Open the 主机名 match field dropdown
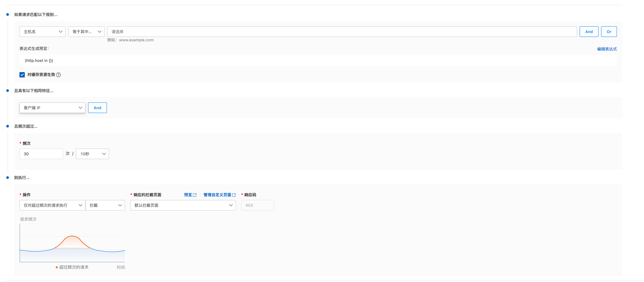 43,32
